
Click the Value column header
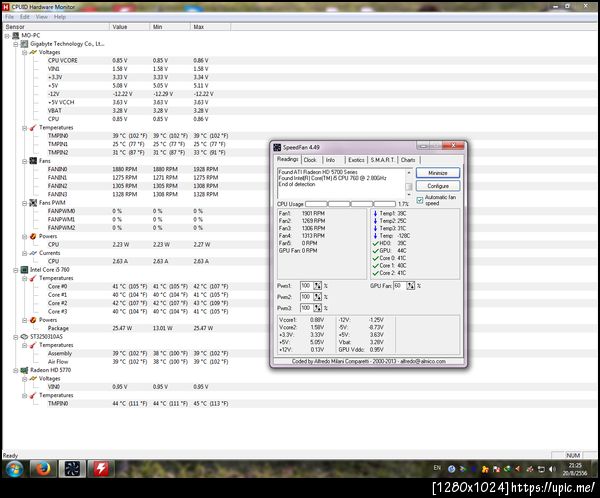point(129,27)
